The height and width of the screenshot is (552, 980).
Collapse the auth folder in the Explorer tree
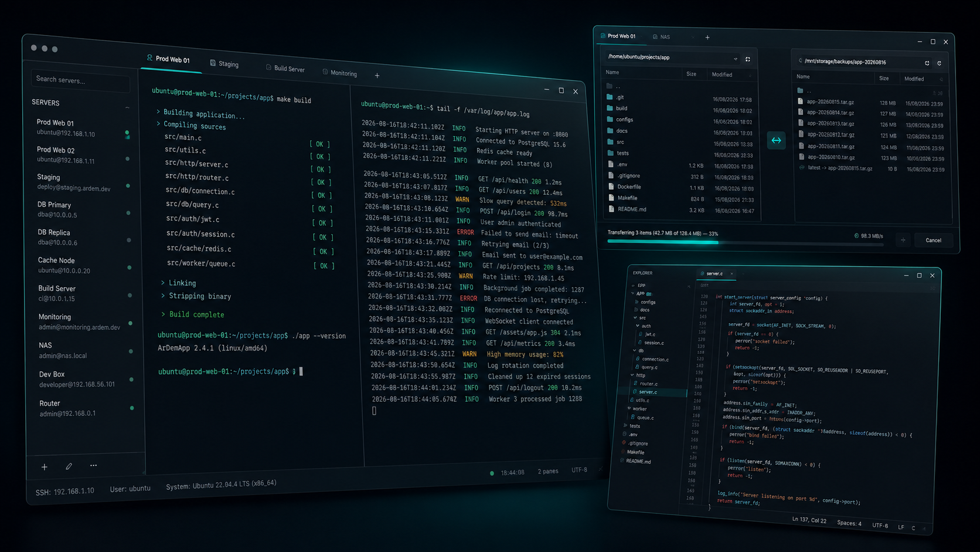[x=638, y=326]
